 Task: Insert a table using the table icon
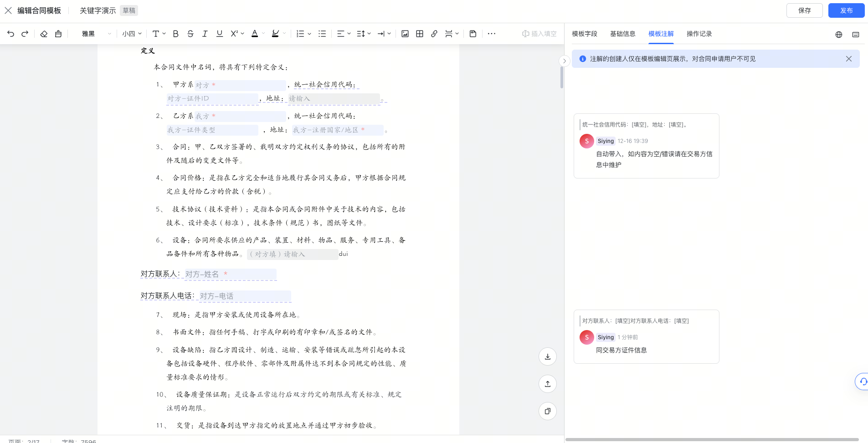pos(419,33)
